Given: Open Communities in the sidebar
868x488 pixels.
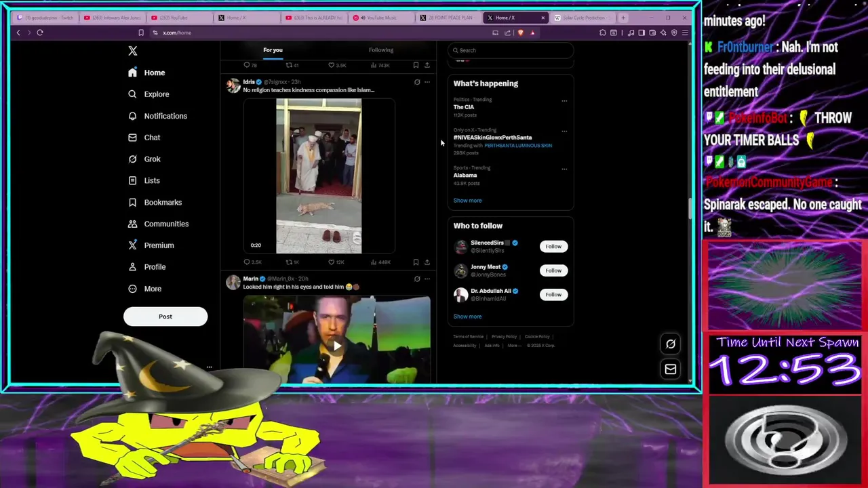Looking at the screenshot, I should (159, 224).
